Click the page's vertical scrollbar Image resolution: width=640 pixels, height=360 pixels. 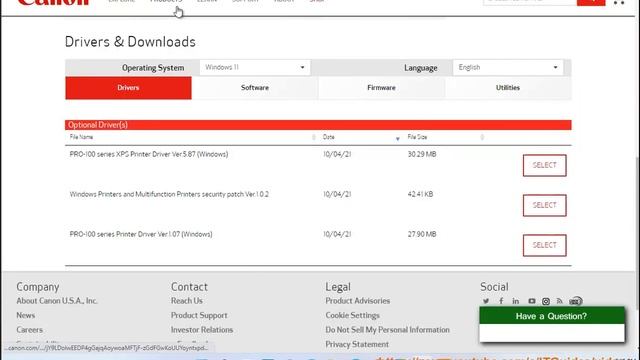(638, 233)
